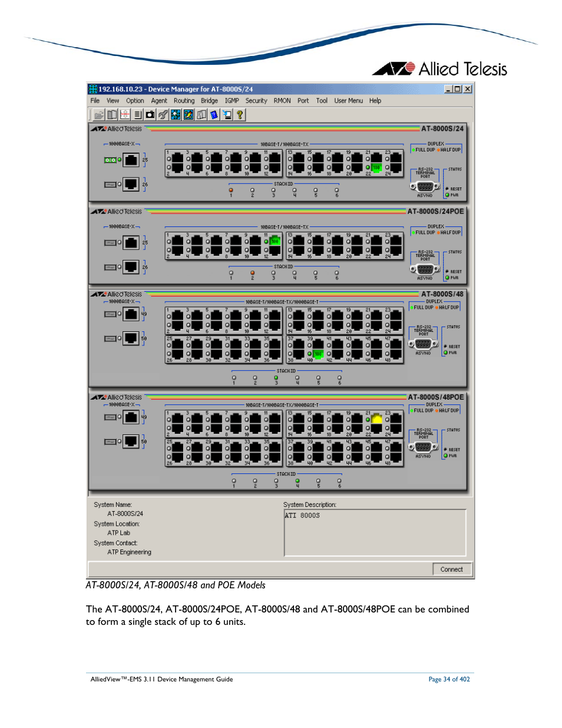
Task: Click the blue square yellow-figure toolbar icon
Action: click(x=189, y=115)
